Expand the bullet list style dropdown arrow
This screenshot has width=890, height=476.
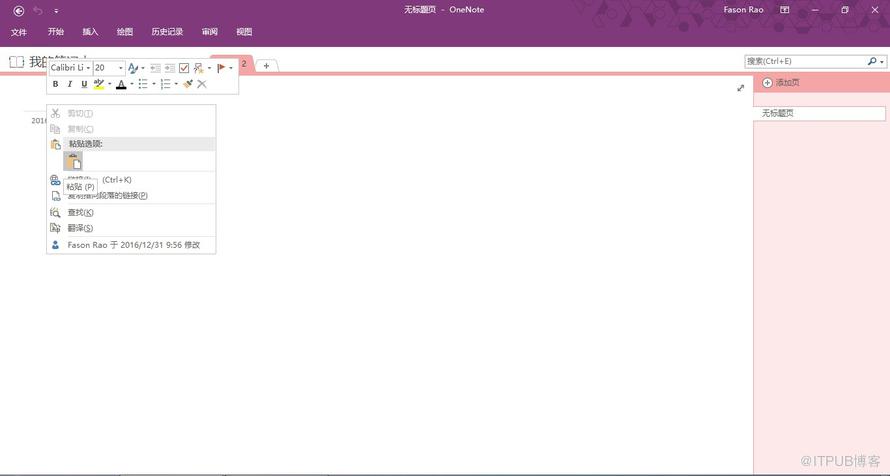(x=154, y=85)
